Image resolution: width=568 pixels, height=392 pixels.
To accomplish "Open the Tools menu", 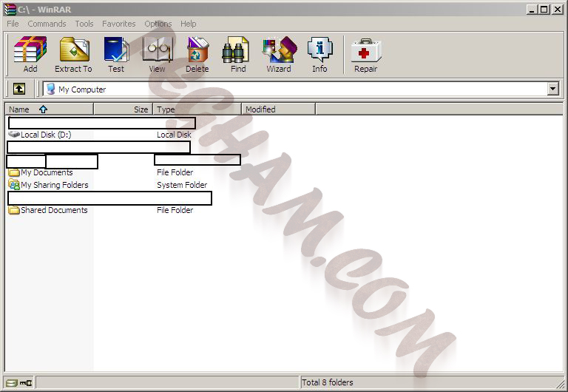I will click(84, 24).
